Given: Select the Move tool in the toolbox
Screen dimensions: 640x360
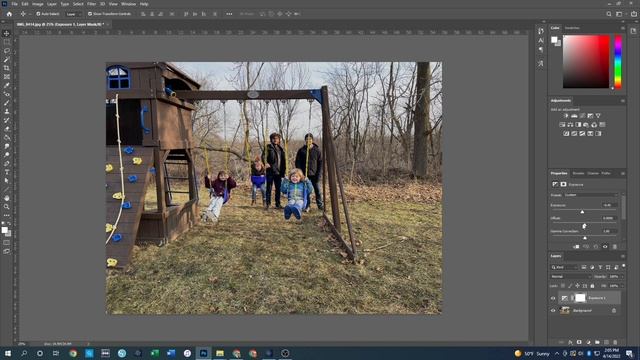Looking at the screenshot, I should (7, 33).
